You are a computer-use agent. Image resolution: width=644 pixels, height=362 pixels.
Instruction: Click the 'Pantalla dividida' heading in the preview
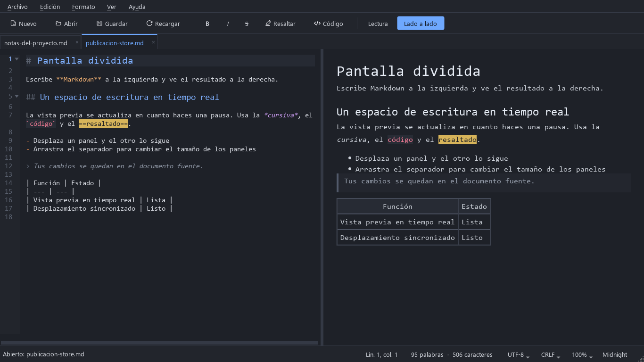(x=408, y=71)
